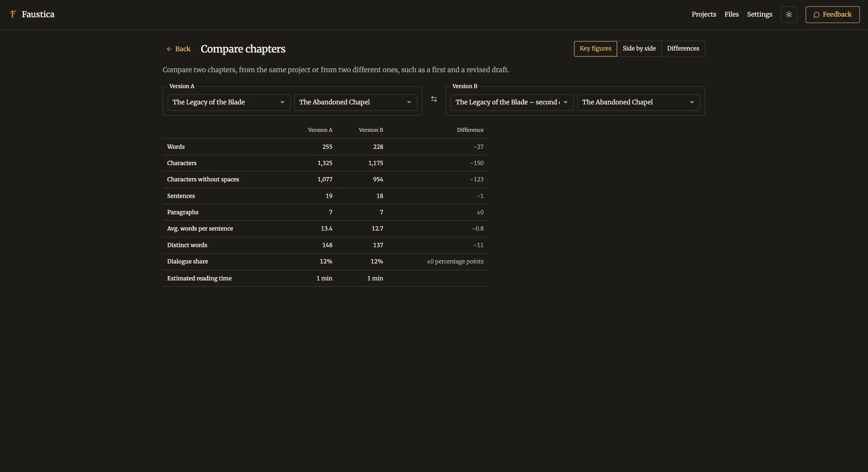Select the Key figures tab

pos(595,48)
